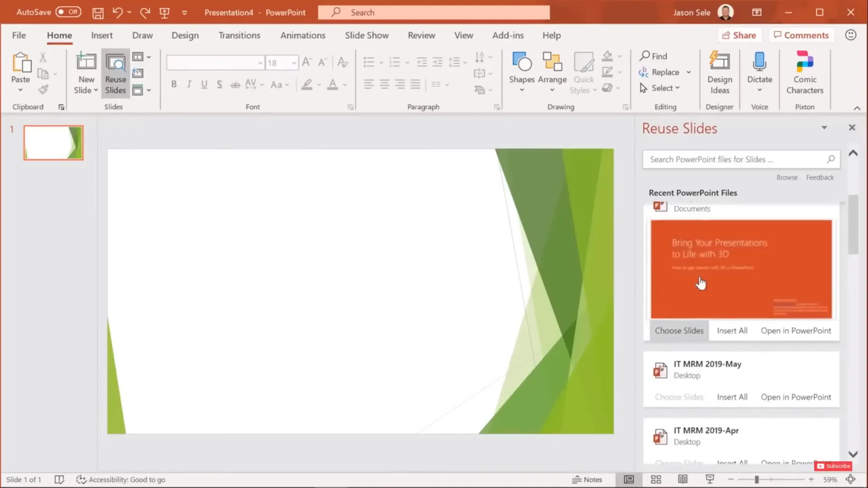
Task: Align text right toggle
Action: 400,84
